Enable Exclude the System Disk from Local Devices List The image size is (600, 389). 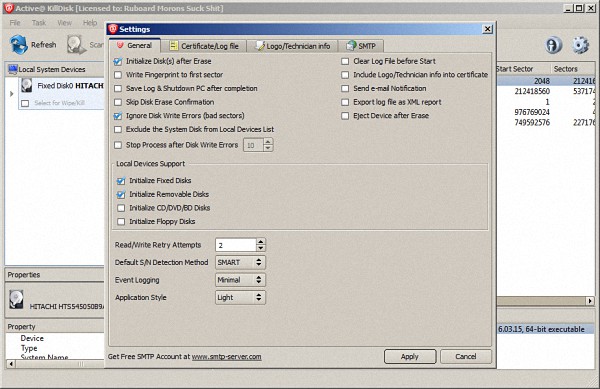(118, 130)
